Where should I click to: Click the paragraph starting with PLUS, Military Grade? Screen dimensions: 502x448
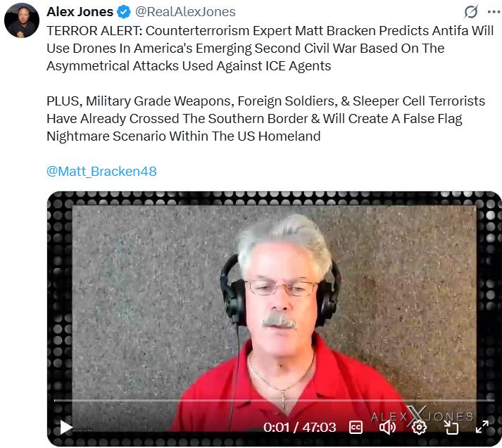[x=265, y=119]
